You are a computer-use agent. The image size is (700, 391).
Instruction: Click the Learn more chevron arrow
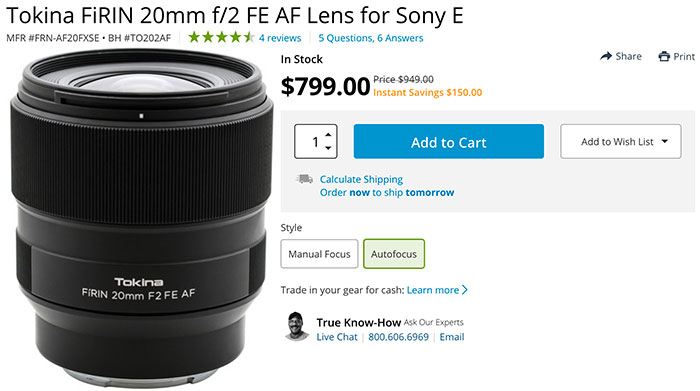coord(465,290)
